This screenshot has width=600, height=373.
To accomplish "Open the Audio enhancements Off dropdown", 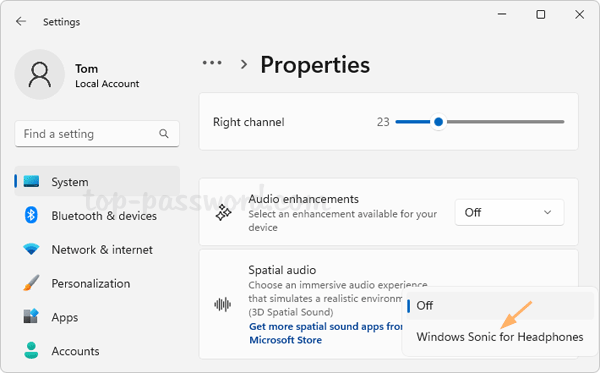I will [509, 212].
